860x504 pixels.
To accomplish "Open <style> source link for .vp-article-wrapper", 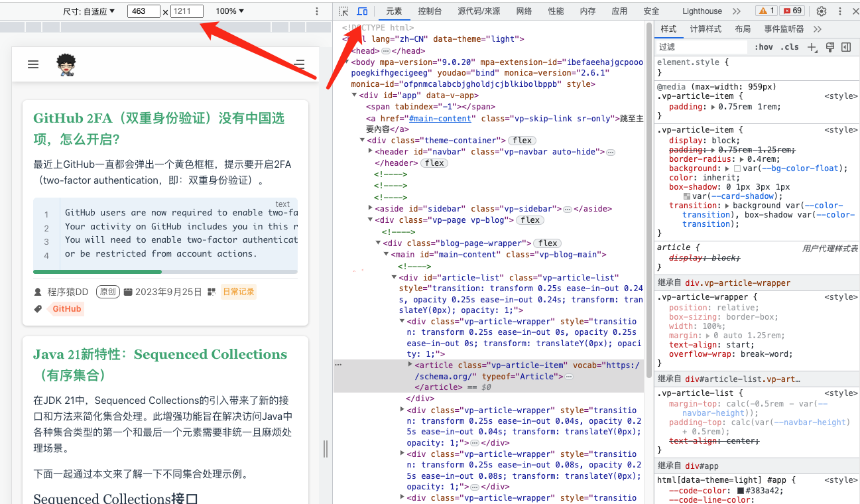I will [841, 297].
